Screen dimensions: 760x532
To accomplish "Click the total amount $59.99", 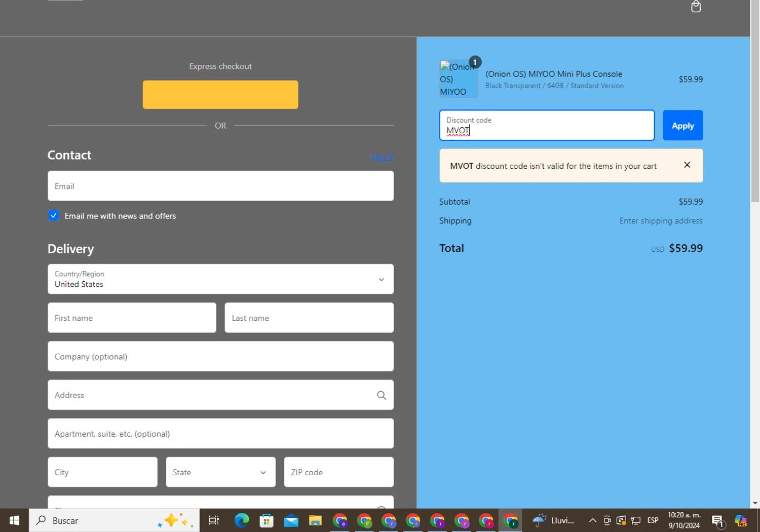I will (686, 248).
